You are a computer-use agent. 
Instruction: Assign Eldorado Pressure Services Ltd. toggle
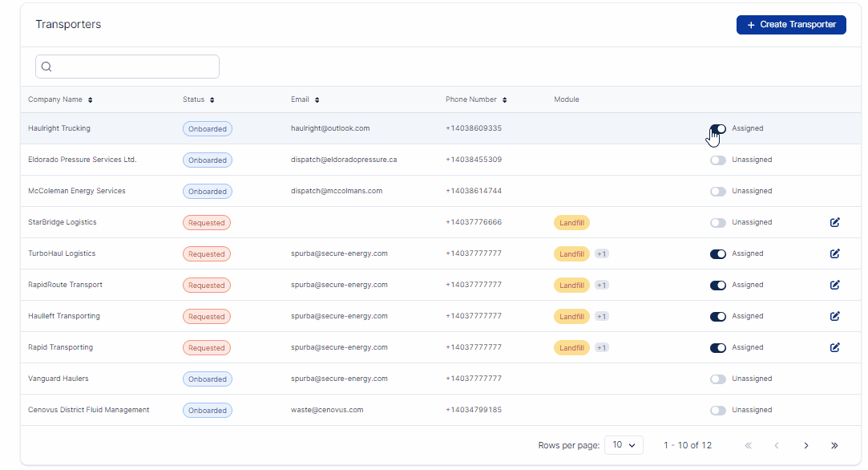pos(718,160)
